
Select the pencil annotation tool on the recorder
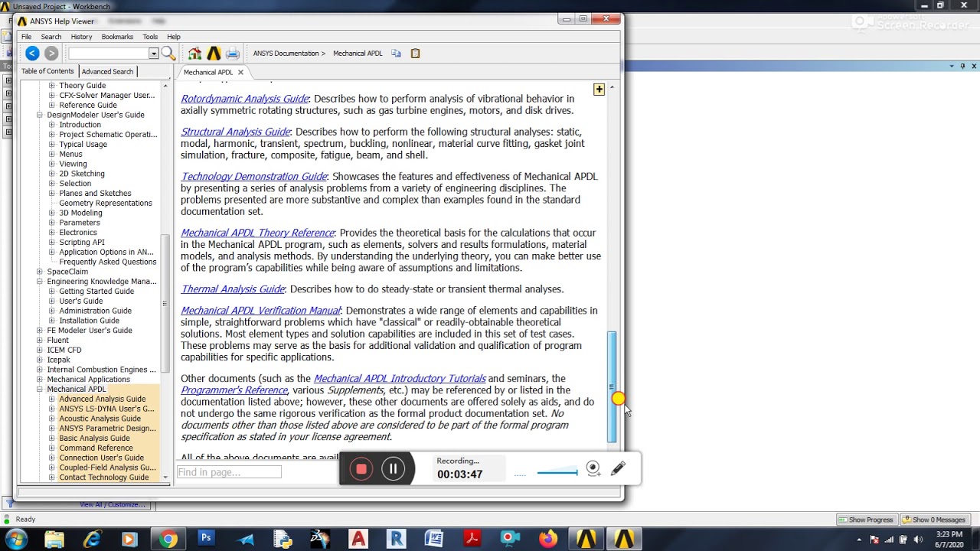(618, 468)
